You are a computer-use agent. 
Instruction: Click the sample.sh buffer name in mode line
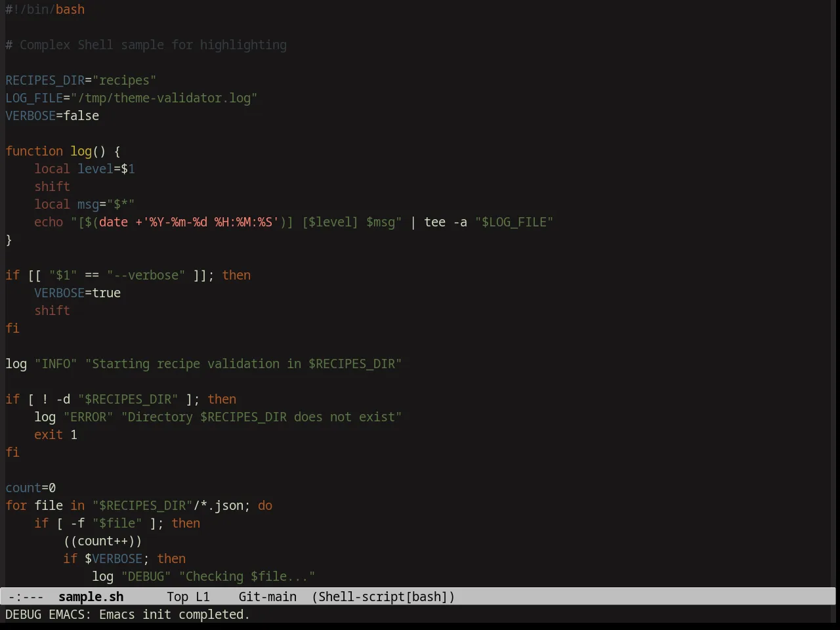[x=91, y=597]
